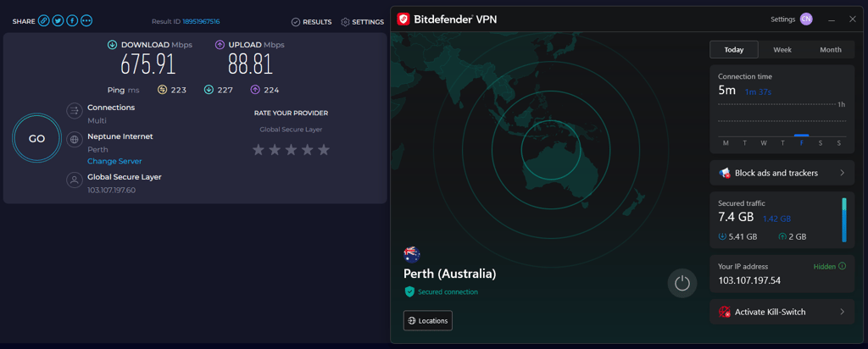Click the Neptune Internet server name
Image resolution: width=868 pixels, height=349 pixels.
[x=120, y=136]
